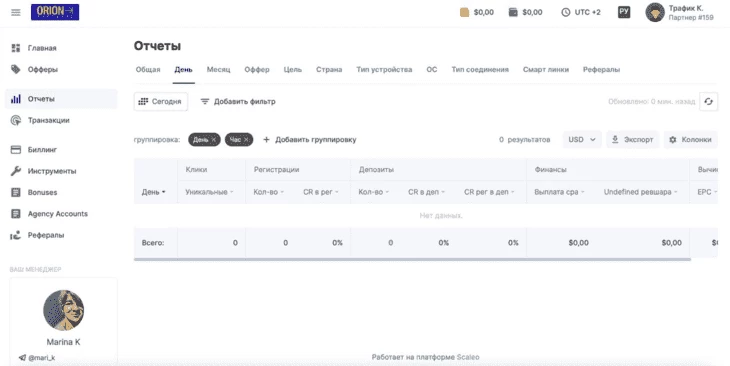Select the День report tab
Image resolution: width=730 pixels, height=366 pixels.
click(x=183, y=69)
